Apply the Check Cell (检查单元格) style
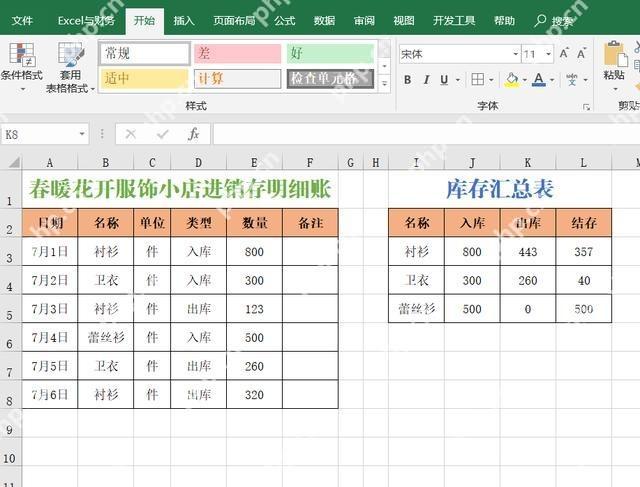Viewport: 640px width, 487px height. tap(330, 78)
